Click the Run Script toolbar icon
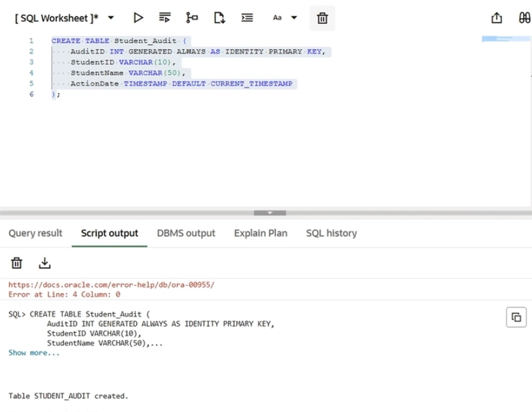The width and height of the screenshot is (532, 412). point(165,18)
